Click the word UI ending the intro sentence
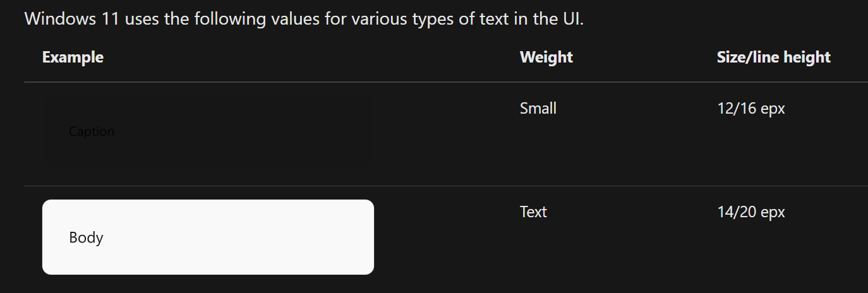868x293 pixels. click(x=572, y=19)
